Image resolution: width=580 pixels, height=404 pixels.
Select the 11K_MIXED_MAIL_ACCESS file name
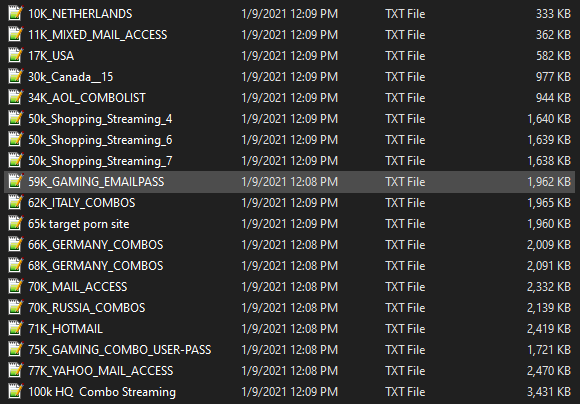(x=98, y=35)
